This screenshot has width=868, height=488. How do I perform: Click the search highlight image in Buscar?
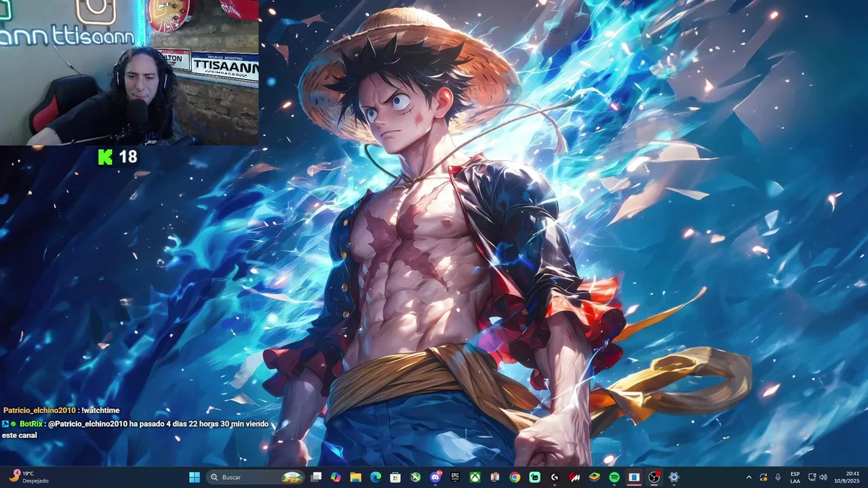(292, 477)
